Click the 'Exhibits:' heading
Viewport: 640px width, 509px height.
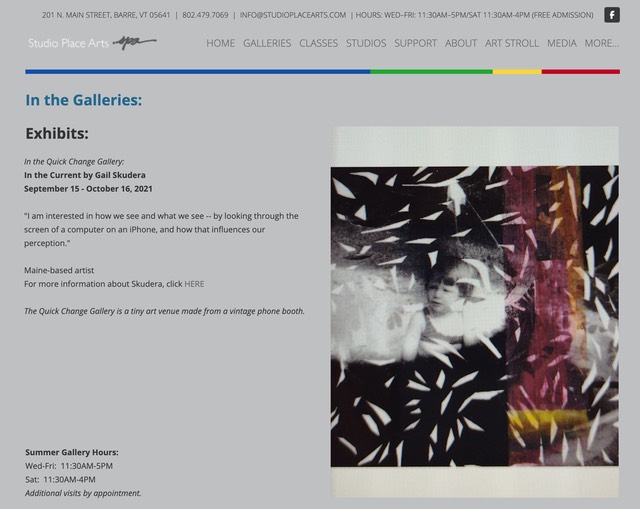57,133
